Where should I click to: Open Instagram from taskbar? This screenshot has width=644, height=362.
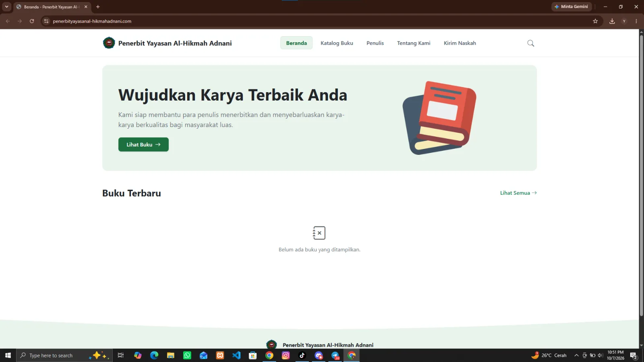point(286,355)
